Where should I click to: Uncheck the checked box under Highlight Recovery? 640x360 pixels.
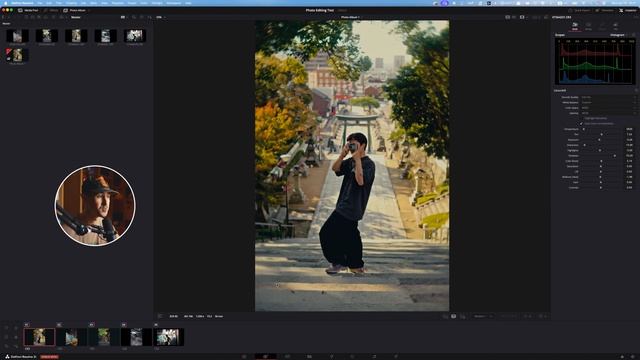coord(582,124)
